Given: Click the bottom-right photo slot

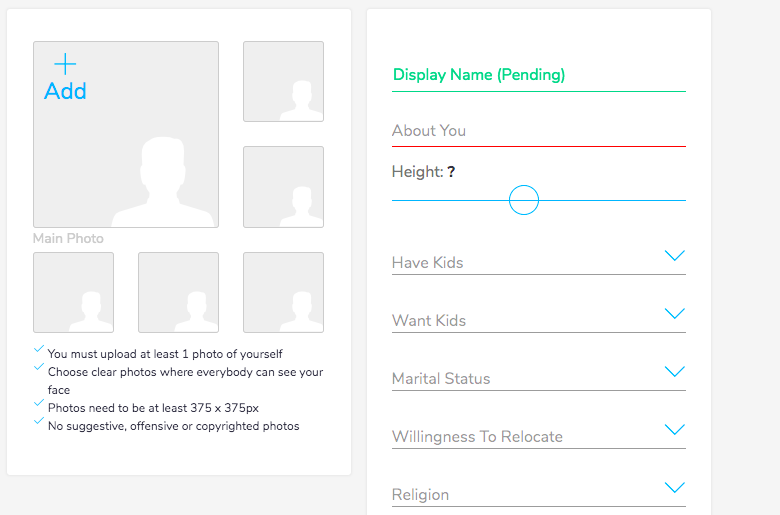Looking at the screenshot, I should pyautogui.click(x=283, y=292).
